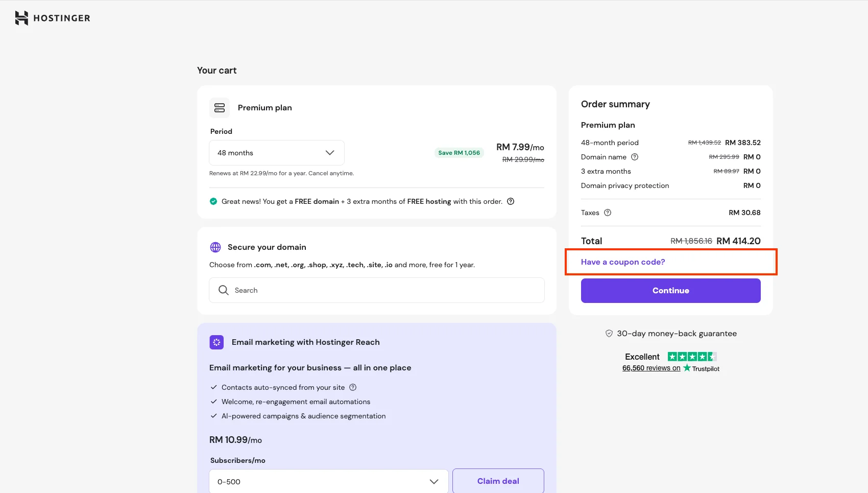Click the 3 extra months row label
Viewport: 868px width, 493px height.
point(606,171)
